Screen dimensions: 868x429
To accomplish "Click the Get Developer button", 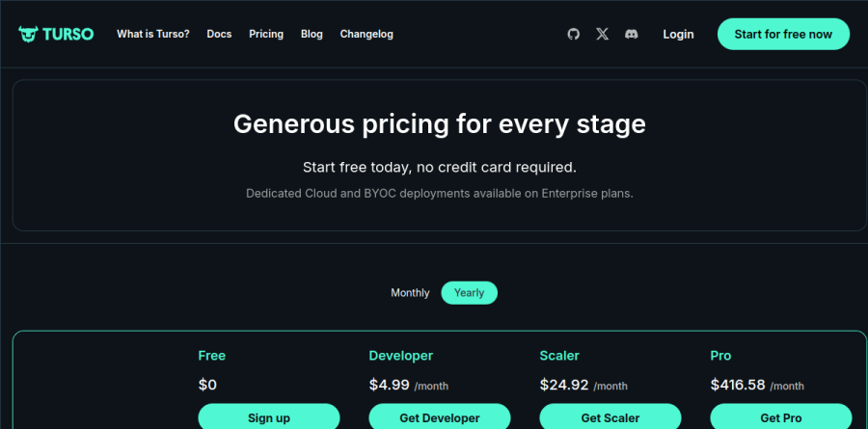I will coord(440,416).
